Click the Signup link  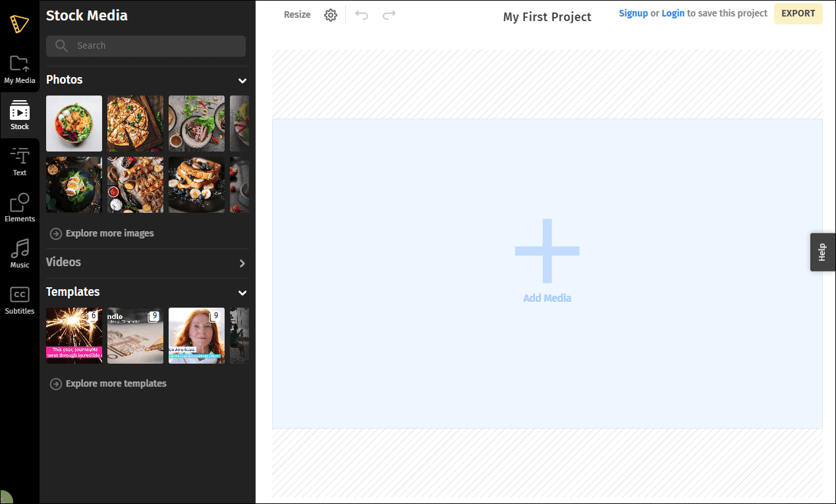click(x=633, y=13)
